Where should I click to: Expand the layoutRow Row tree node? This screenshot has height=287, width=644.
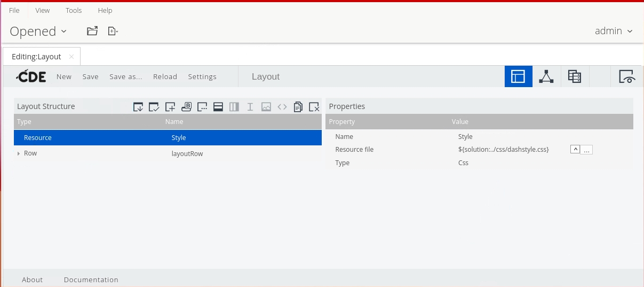click(x=19, y=153)
